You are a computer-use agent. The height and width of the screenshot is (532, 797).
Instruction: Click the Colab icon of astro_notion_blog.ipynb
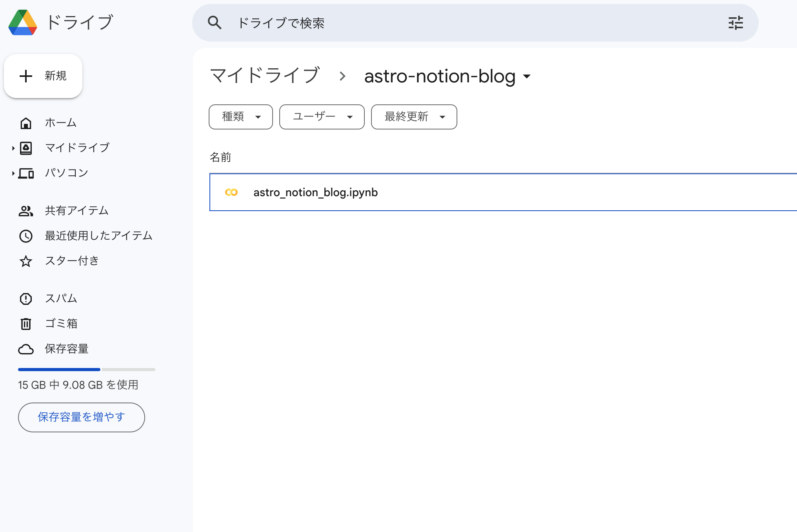coord(231,192)
